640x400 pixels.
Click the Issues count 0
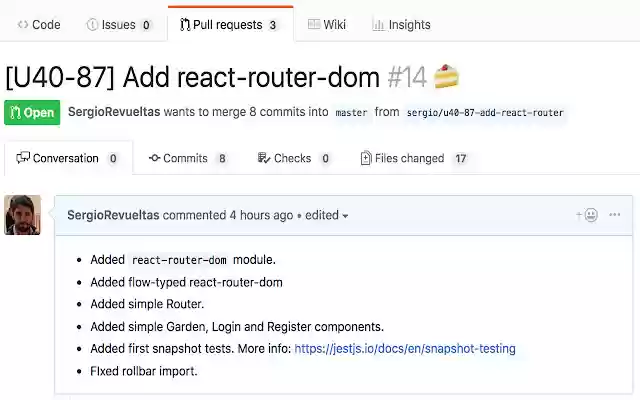pyautogui.click(x=146, y=25)
